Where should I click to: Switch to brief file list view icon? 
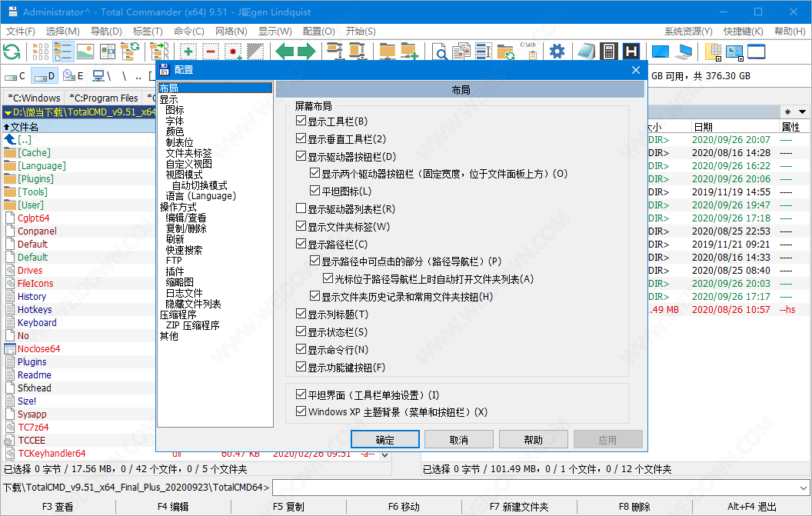(41, 52)
